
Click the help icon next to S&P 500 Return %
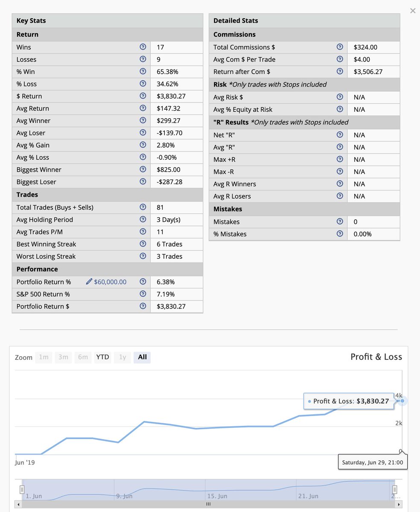coord(143,294)
